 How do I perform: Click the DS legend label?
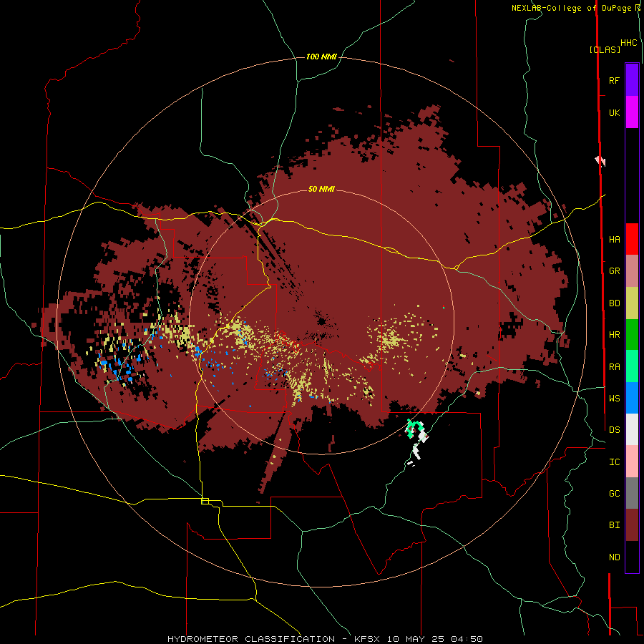click(614, 430)
